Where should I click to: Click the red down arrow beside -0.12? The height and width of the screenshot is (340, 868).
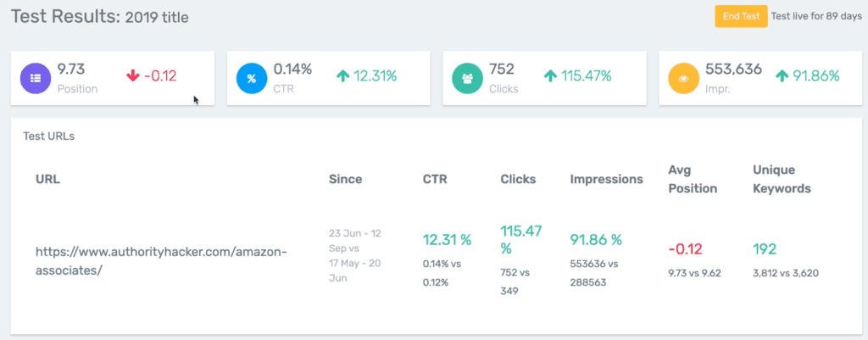point(132,76)
